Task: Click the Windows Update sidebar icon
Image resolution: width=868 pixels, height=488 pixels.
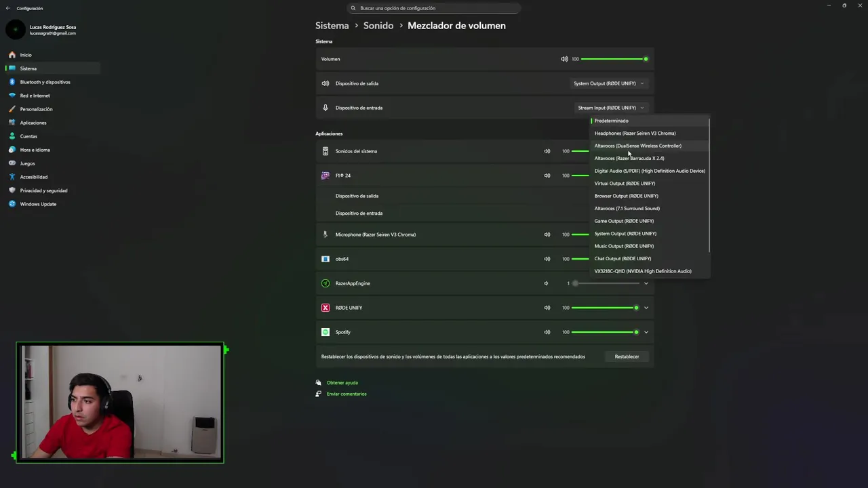Action: pos(12,204)
